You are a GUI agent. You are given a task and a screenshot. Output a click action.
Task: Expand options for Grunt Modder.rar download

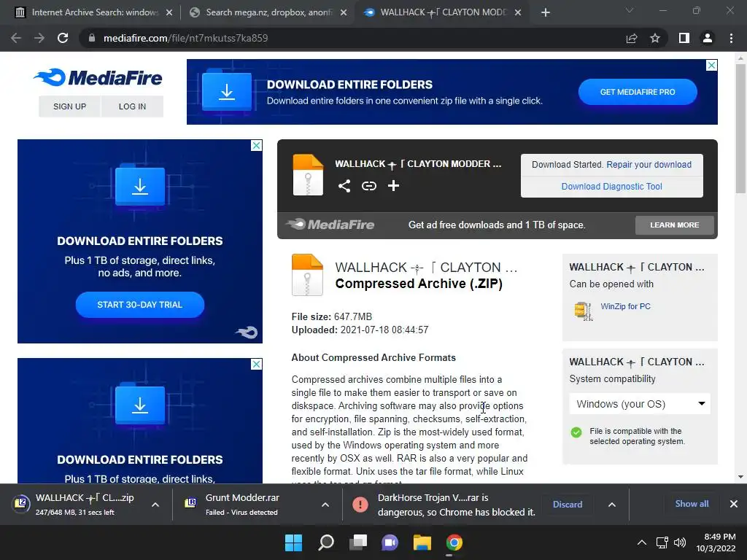pyautogui.click(x=325, y=505)
